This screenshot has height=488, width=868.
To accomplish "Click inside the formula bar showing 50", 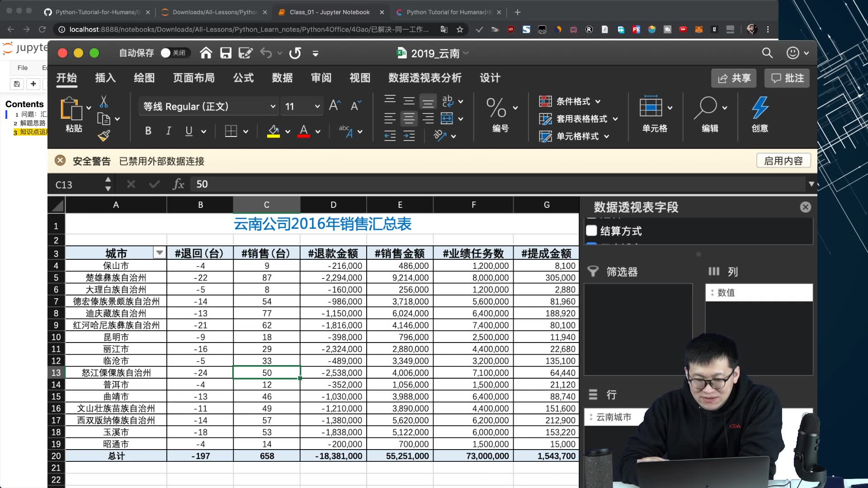I will (271, 184).
